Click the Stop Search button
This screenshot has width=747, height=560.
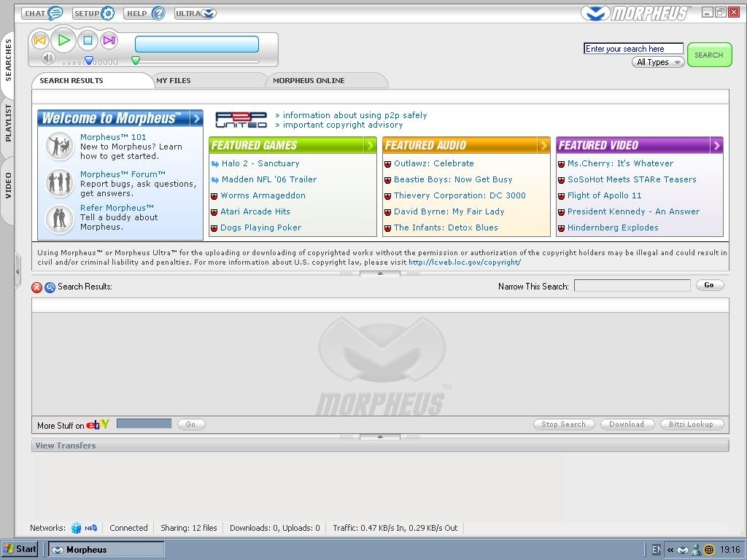(x=564, y=424)
